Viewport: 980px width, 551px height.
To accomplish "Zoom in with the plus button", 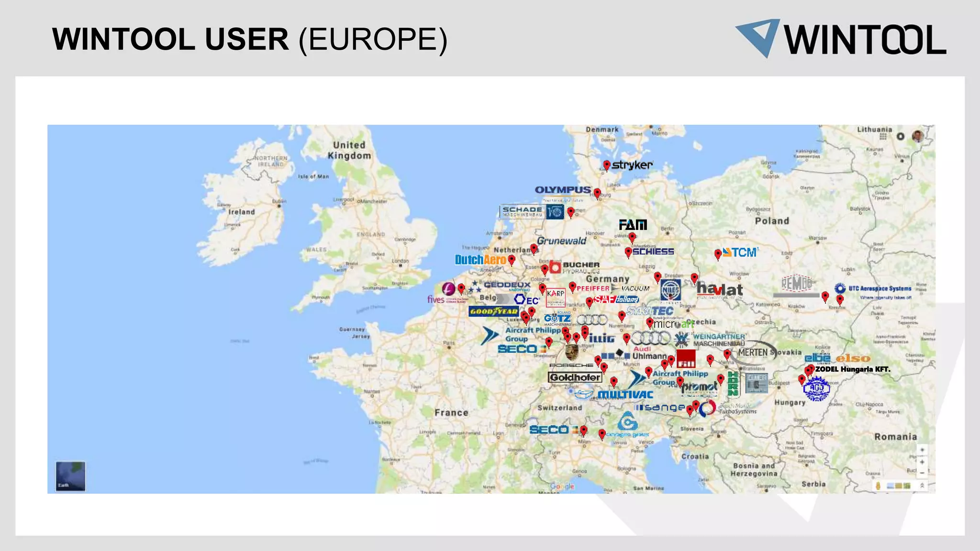I will point(922,462).
